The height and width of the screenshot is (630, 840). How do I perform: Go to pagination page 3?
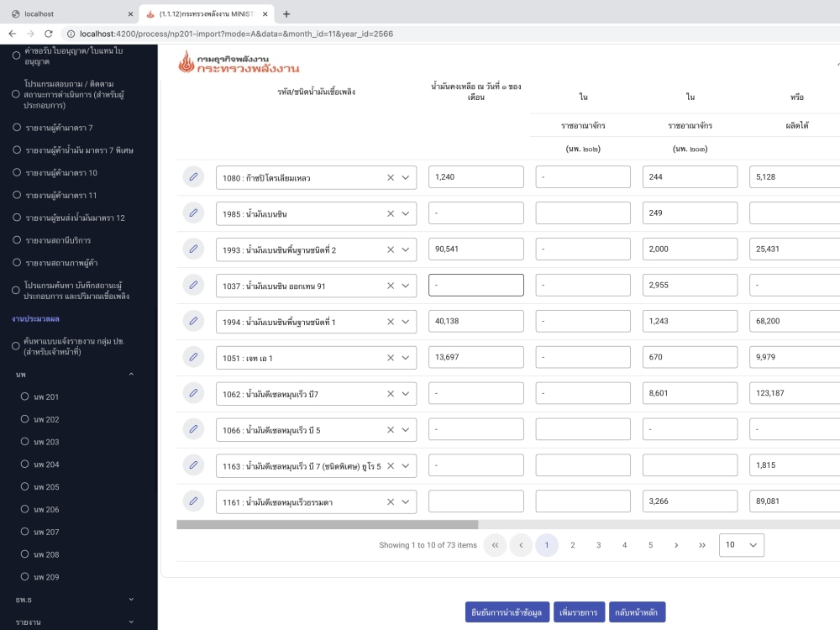(x=598, y=545)
